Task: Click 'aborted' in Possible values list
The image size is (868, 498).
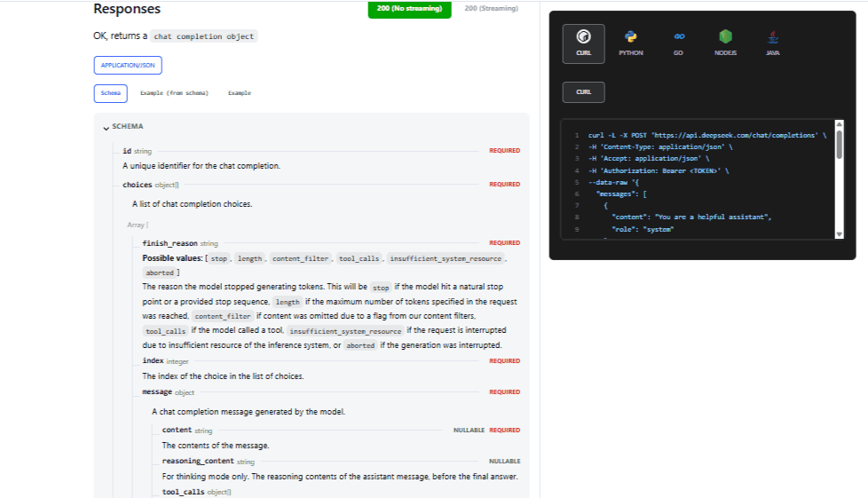Action: (x=160, y=273)
